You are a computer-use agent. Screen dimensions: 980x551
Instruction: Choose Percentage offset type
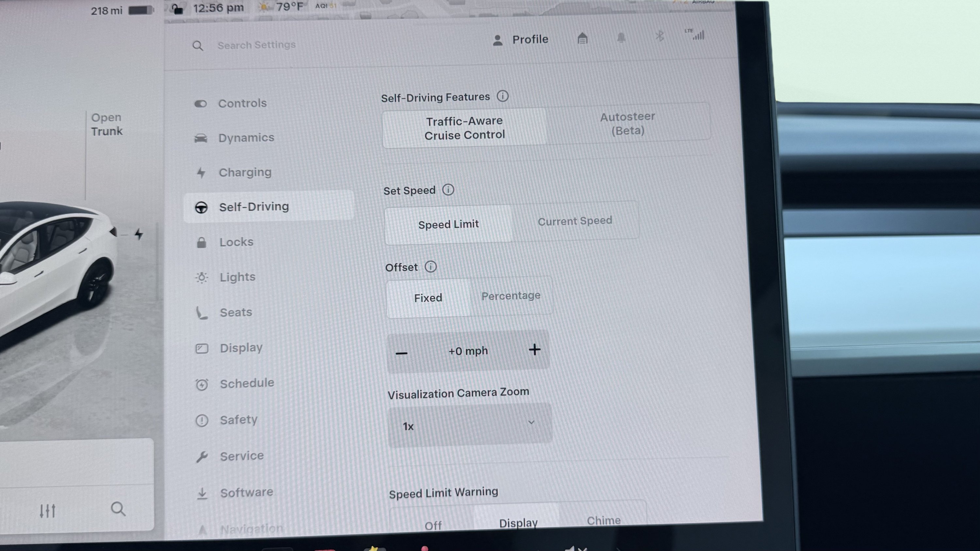(x=511, y=296)
